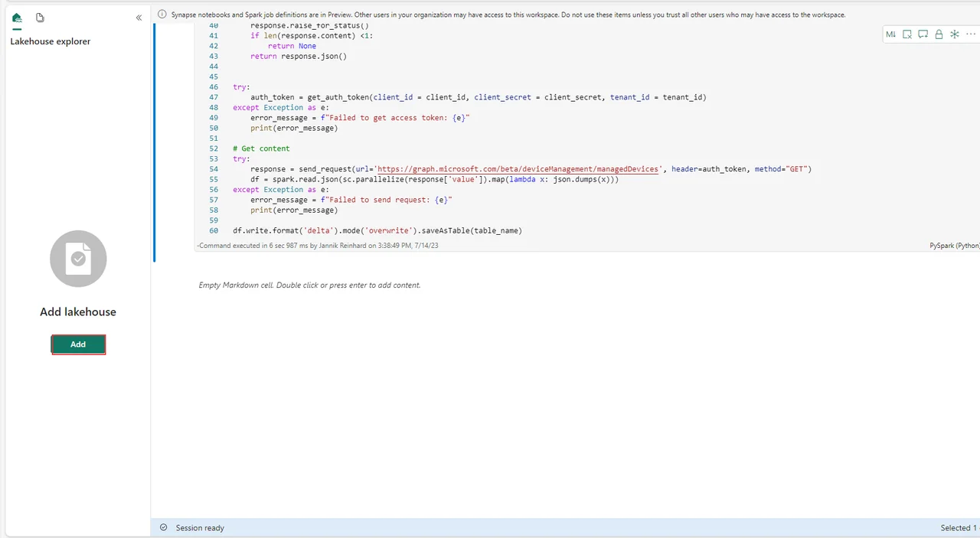Click the 'Failed to send request' line
The height and width of the screenshot is (538, 980).
351,200
